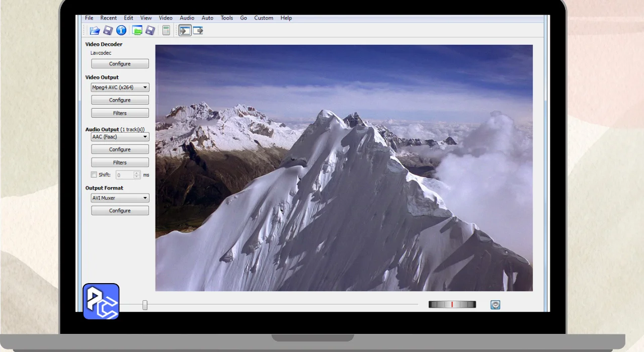
Task: Open the bitrate Calculator icon
Action: [166, 31]
